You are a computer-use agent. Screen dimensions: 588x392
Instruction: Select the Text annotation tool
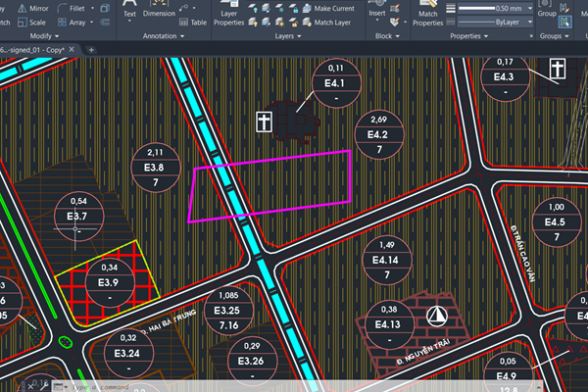(129, 10)
